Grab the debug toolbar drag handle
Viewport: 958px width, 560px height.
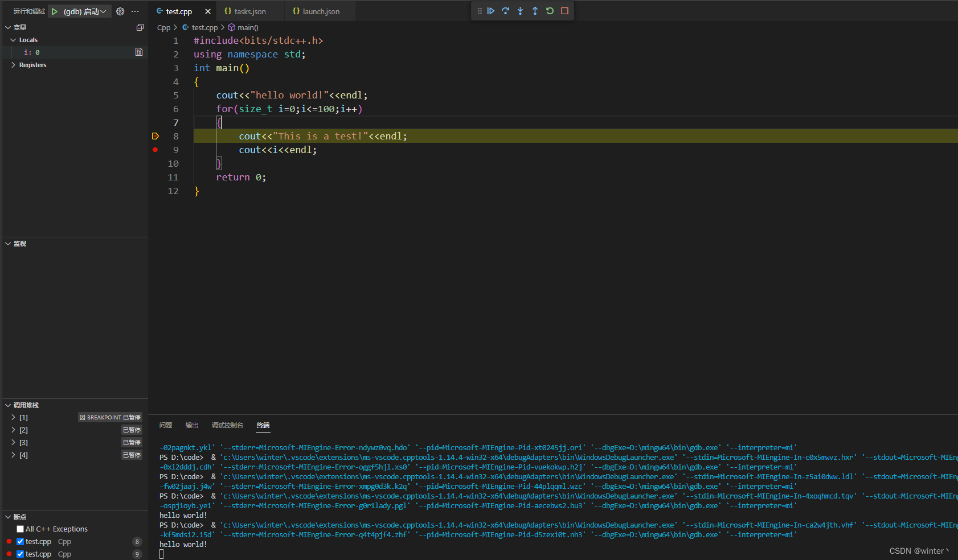(x=480, y=11)
